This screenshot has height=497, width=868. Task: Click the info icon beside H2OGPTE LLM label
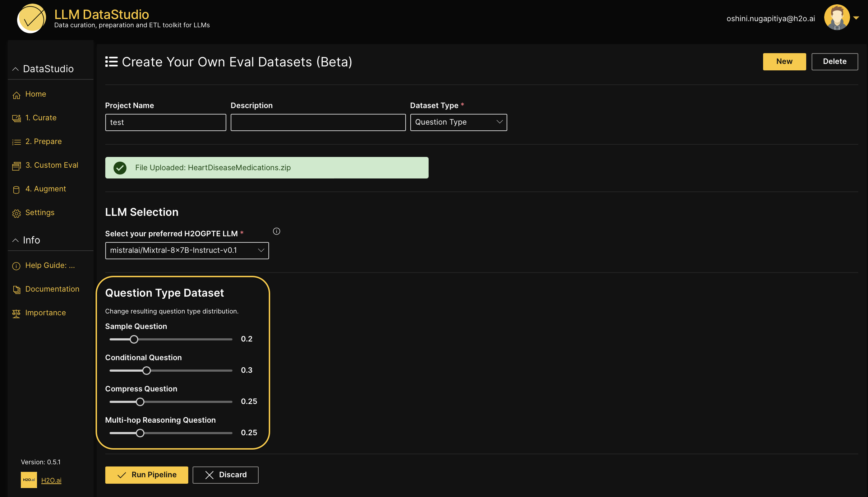276,231
